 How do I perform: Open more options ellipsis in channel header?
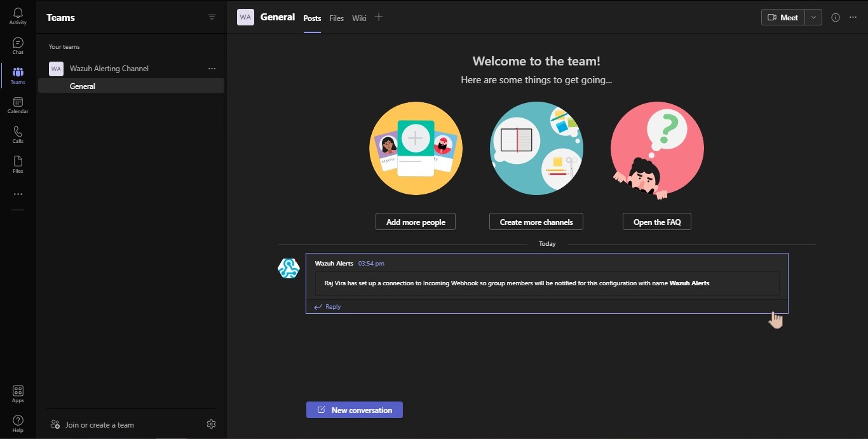point(853,17)
